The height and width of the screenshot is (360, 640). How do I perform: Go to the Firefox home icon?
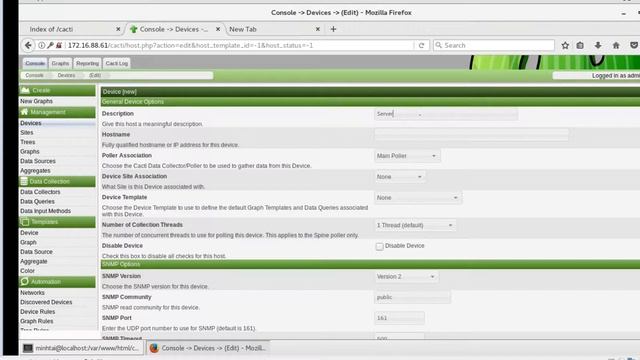pyautogui.click(x=616, y=45)
